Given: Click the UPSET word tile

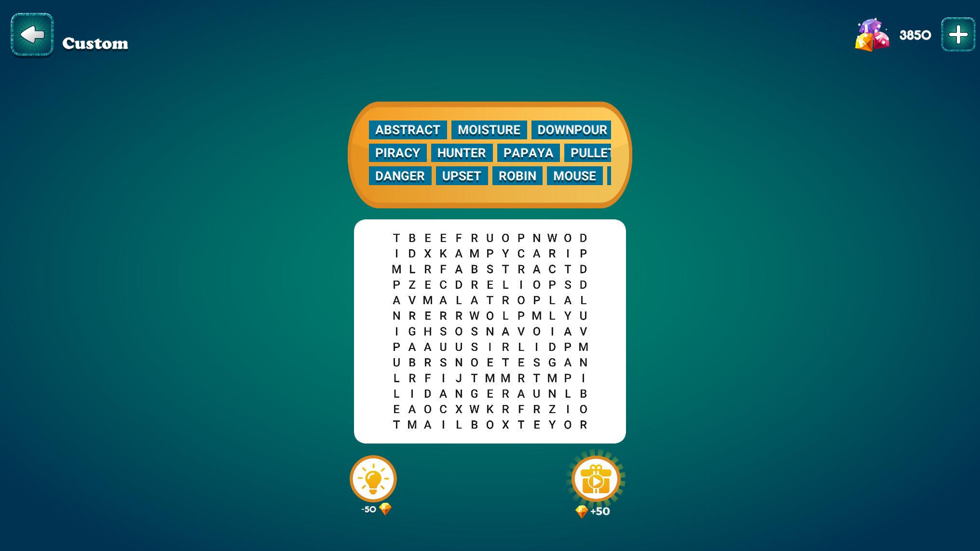Looking at the screenshot, I should [461, 175].
